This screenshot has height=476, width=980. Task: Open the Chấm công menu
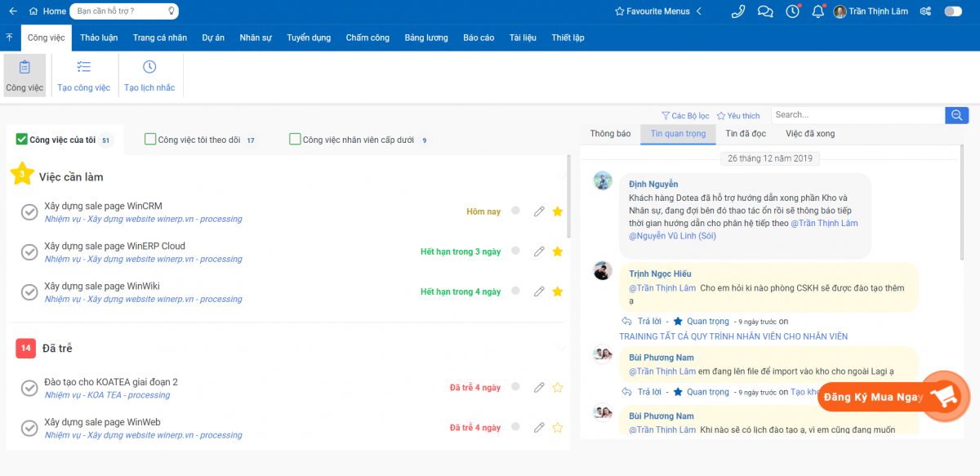(x=367, y=38)
